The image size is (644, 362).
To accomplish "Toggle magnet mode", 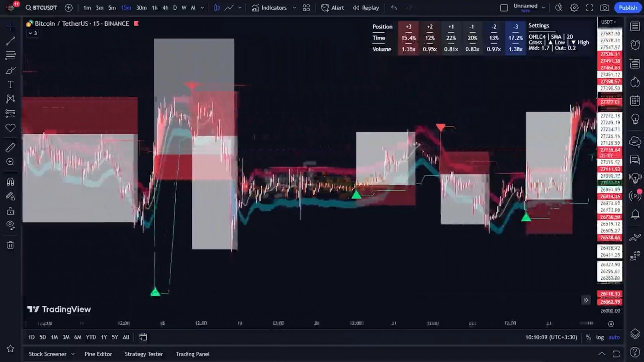I will (10, 182).
